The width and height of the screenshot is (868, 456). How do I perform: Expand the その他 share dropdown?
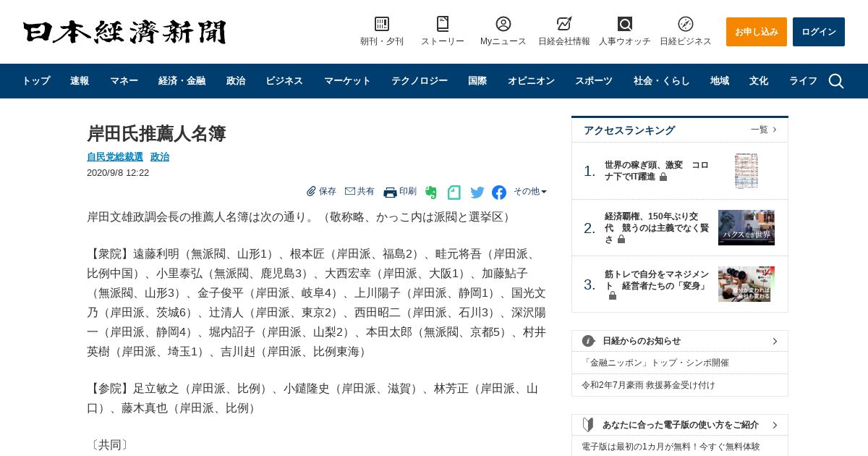click(530, 192)
